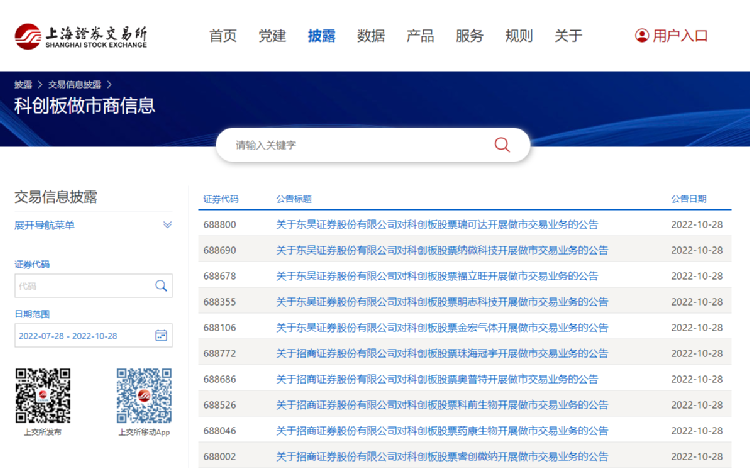Click the red search magnifier icon
Viewport: 750px width, 468px height.
coord(502,145)
